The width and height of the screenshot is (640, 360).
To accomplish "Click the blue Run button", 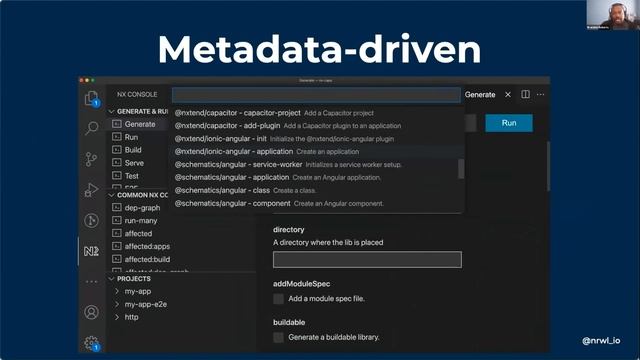I will [509, 123].
